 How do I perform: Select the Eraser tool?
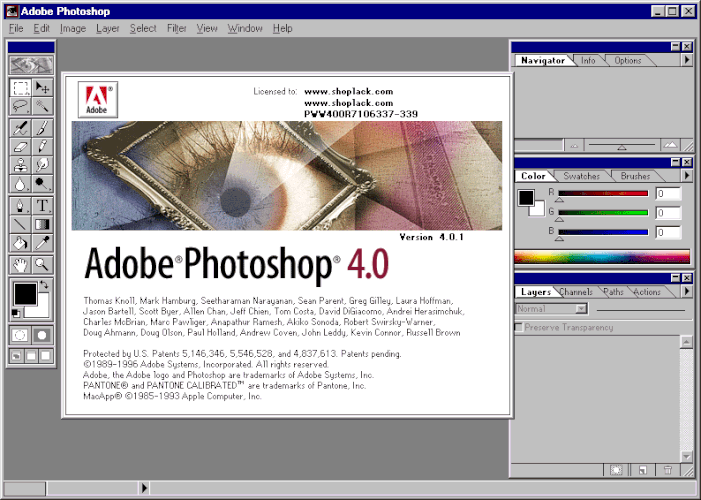pos(20,147)
